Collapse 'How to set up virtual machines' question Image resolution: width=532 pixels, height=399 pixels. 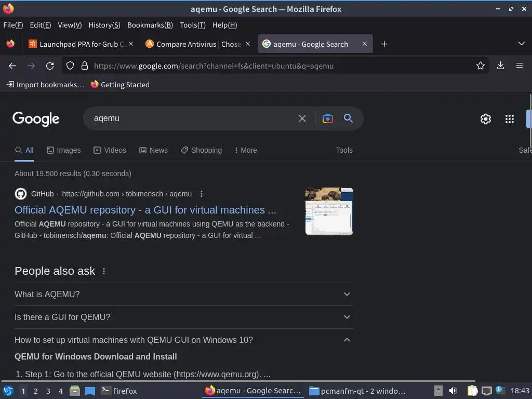pyautogui.click(x=183, y=340)
